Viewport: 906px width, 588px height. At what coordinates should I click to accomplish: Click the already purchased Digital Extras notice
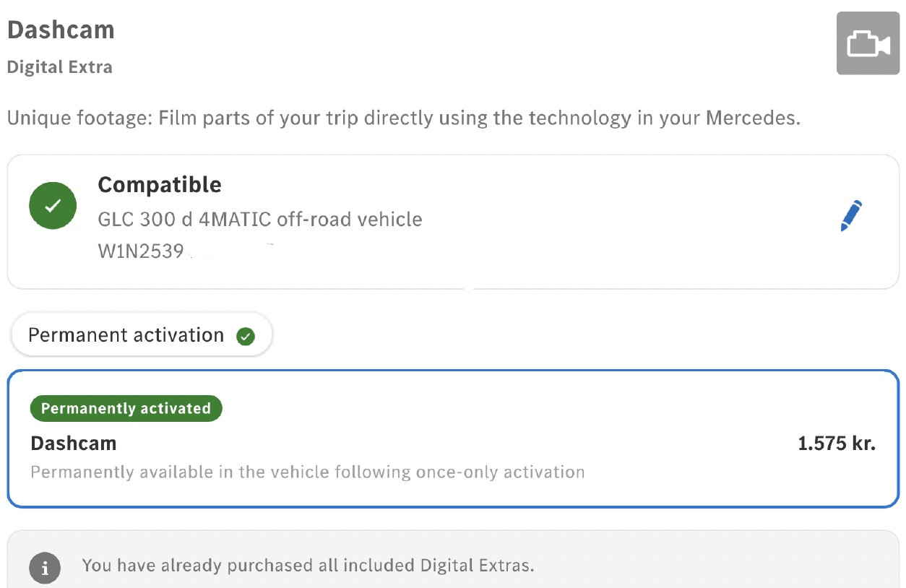point(309,565)
